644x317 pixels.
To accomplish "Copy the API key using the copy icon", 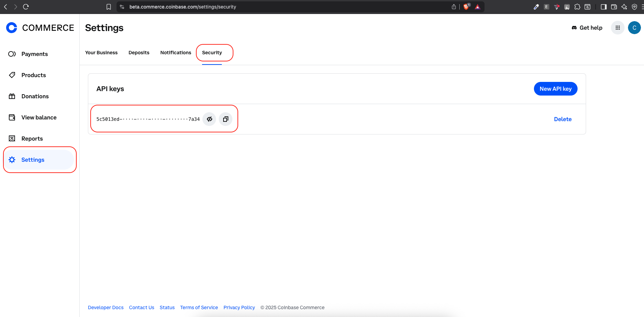I will 225,119.
